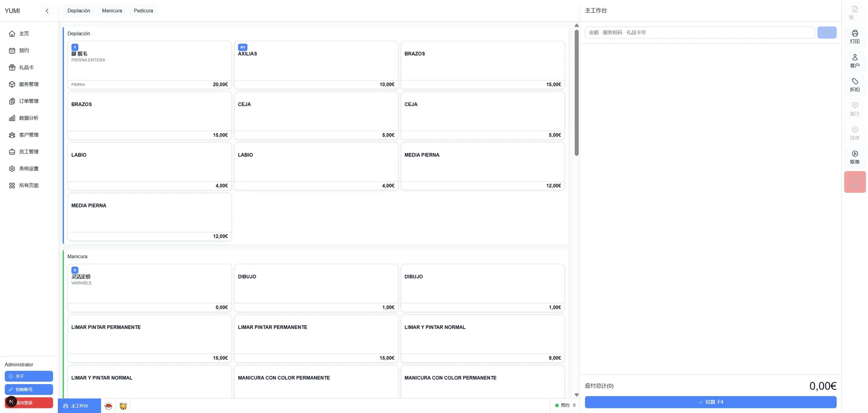Click the 折扣 discount tag icon
The height and width of the screenshot is (413, 868).
coord(854,85)
